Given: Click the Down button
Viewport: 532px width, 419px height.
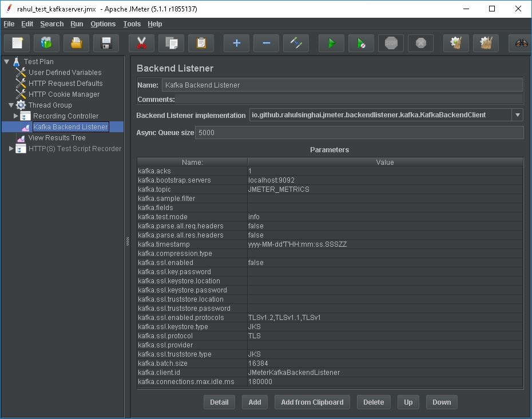Looking at the screenshot, I should click(442, 402).
